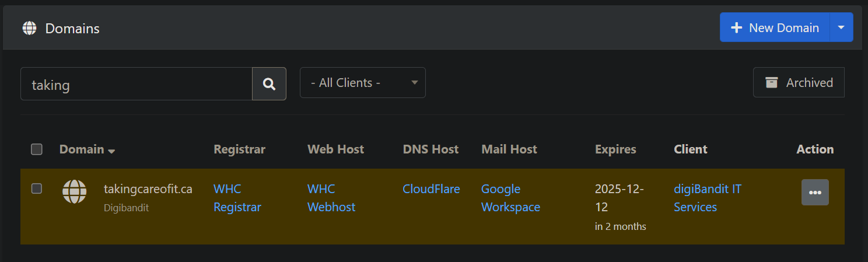Image resolution: width=868 pixels, height=262 pixels.
Task: Click the Expires column header
Action: 615,149
